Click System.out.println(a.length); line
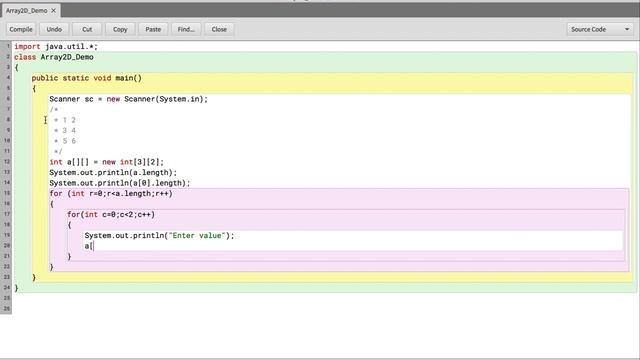 tap(113, 173)
